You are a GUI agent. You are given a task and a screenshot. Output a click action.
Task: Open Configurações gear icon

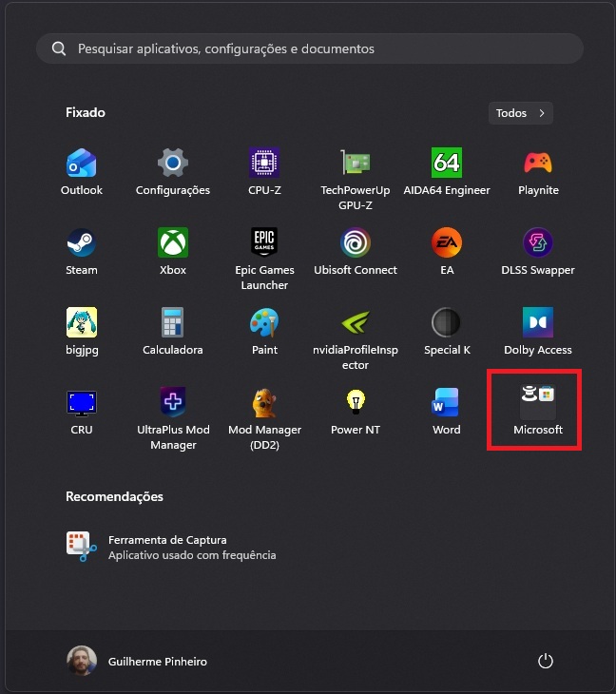173,173
